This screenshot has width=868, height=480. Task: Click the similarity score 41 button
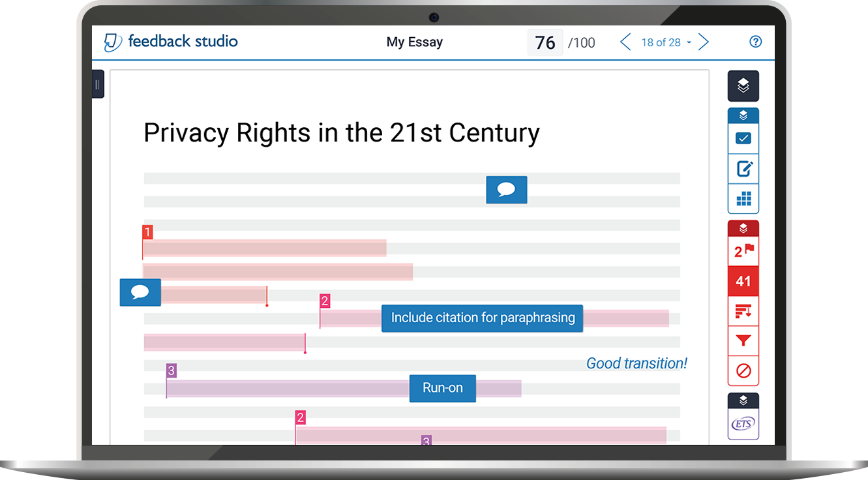coord(743,281)
